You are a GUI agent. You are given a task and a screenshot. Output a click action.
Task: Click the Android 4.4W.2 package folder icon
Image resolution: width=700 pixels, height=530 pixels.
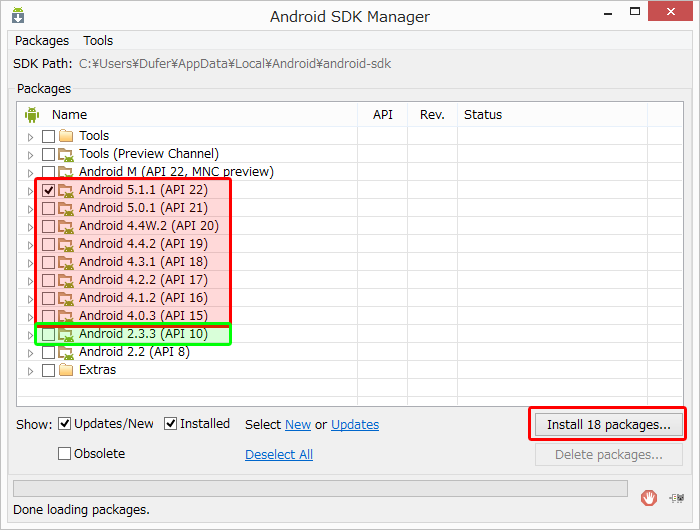click(66, 226)
